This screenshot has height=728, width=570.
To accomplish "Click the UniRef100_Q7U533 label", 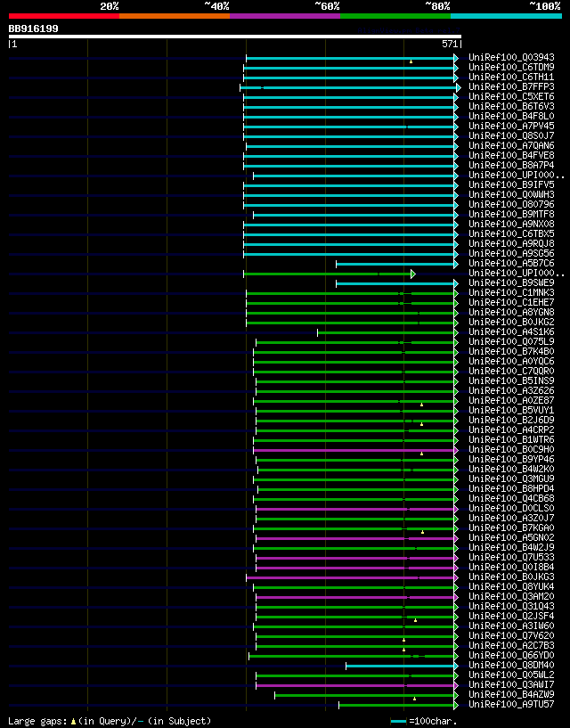I will [x=511, y=557].
